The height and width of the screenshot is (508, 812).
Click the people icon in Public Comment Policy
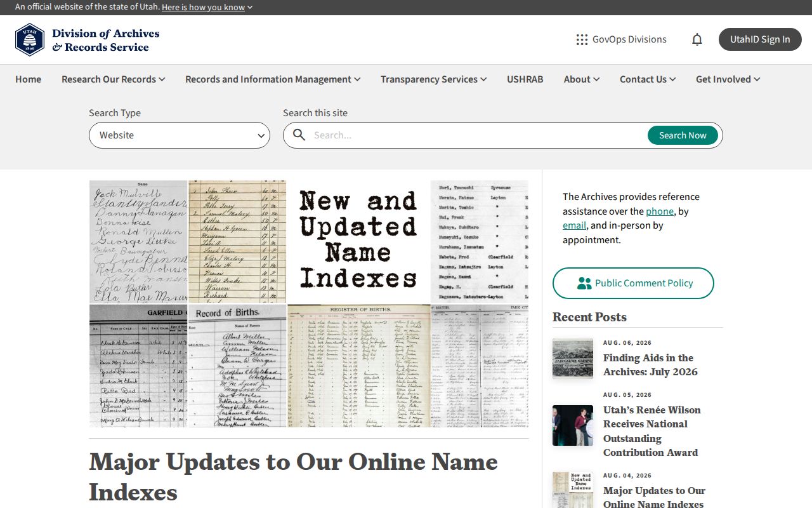(x=584, y=283)
